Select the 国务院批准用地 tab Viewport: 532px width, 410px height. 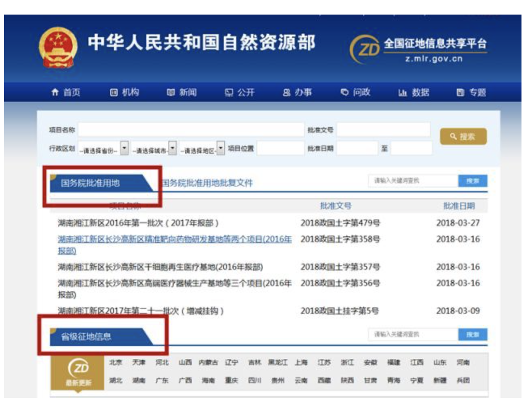91,183
